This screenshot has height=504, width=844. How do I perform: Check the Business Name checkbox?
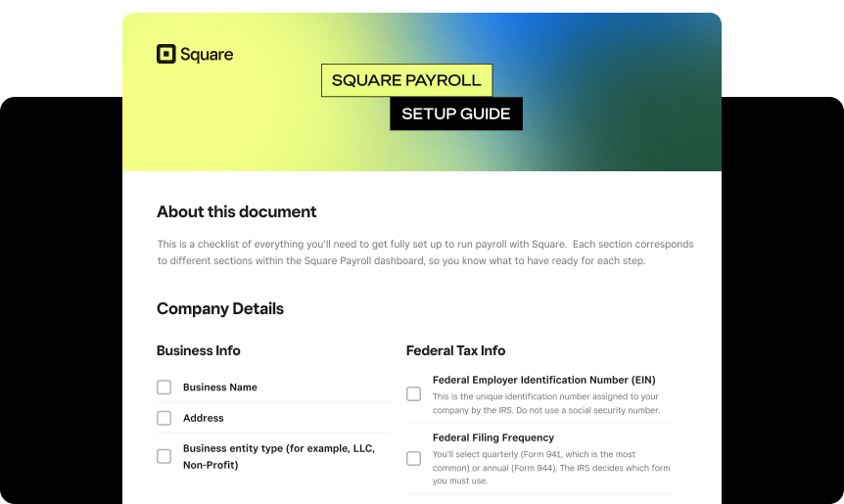[164, 388]
